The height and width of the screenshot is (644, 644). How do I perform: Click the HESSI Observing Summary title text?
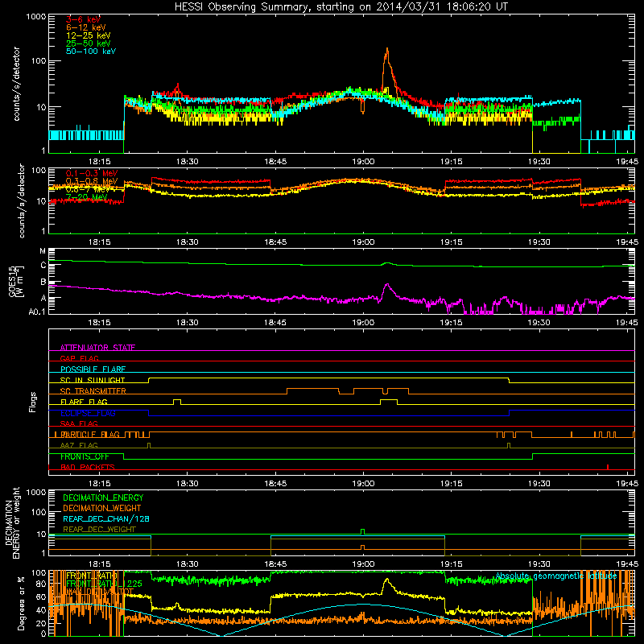click(341, 6)
